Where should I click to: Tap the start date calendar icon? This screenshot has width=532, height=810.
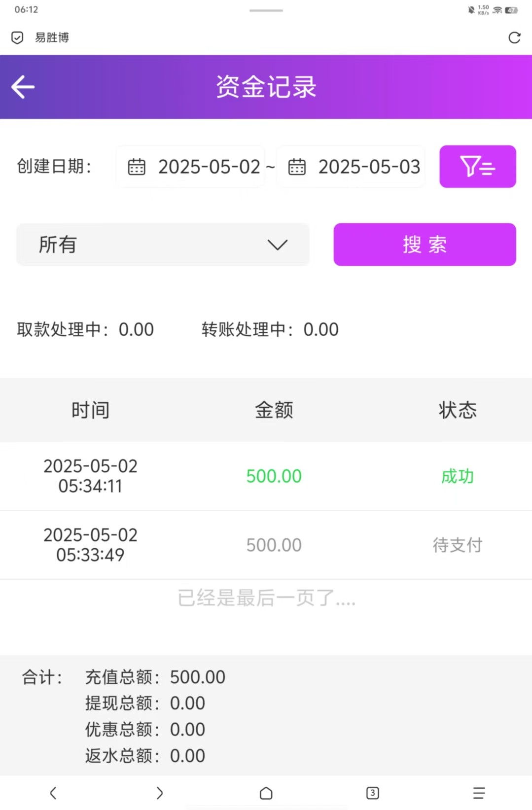click(x=137, y=167)
